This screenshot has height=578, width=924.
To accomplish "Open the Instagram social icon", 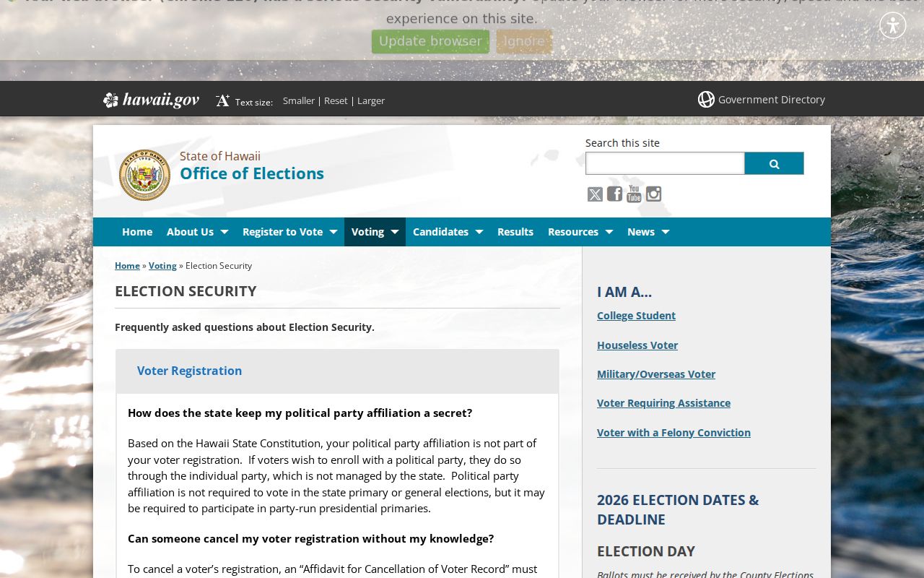I will pos(653,194).
